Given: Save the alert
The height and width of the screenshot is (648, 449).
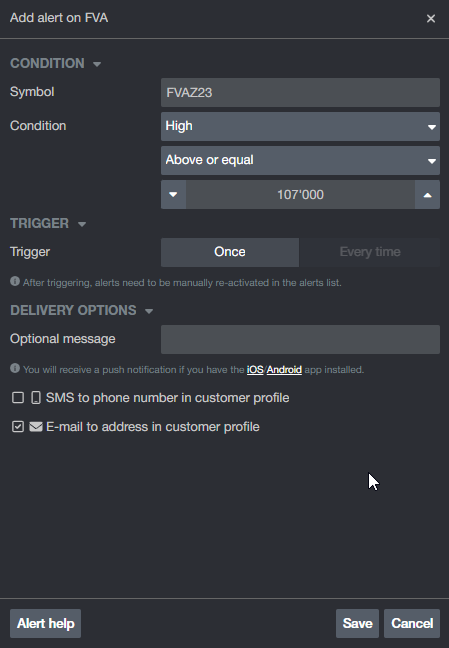Looking at the screenshot, I should point(357,623).
